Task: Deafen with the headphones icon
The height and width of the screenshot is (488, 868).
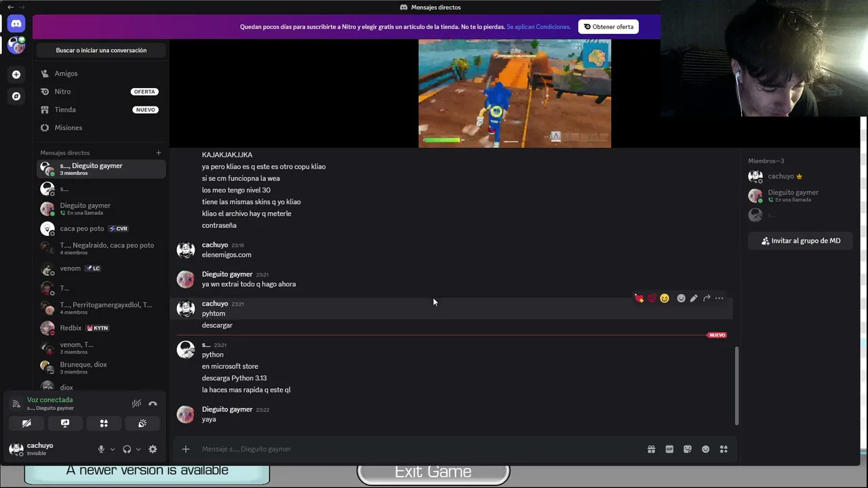Action: pyautogui.click(x=127, y=449)
